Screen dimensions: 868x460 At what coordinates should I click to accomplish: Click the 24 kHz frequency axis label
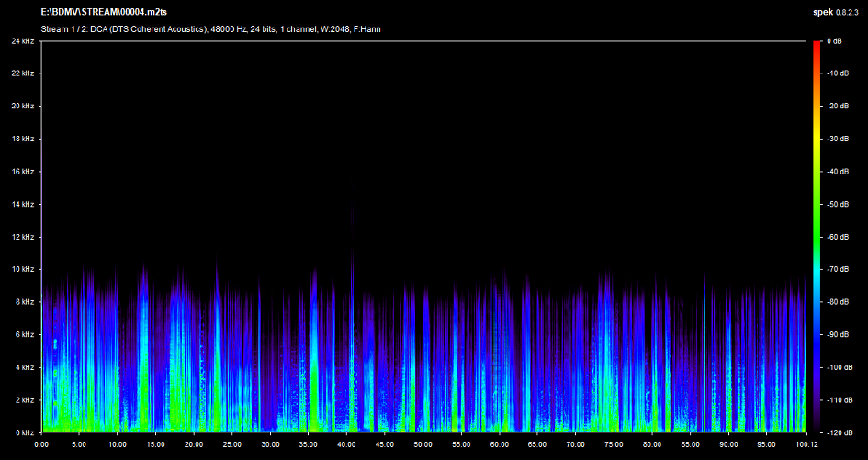pos(23,41)
